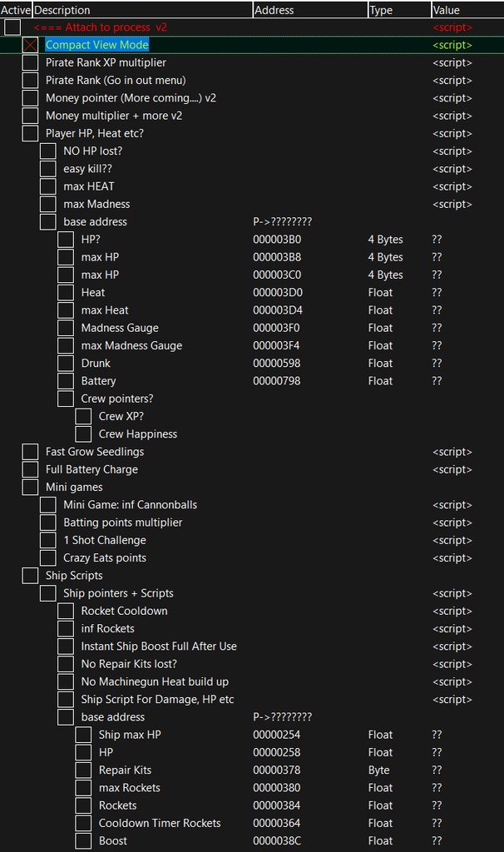
Task: Enable Fast Grow Seedlings checkbox
Action: coord(30,452)
